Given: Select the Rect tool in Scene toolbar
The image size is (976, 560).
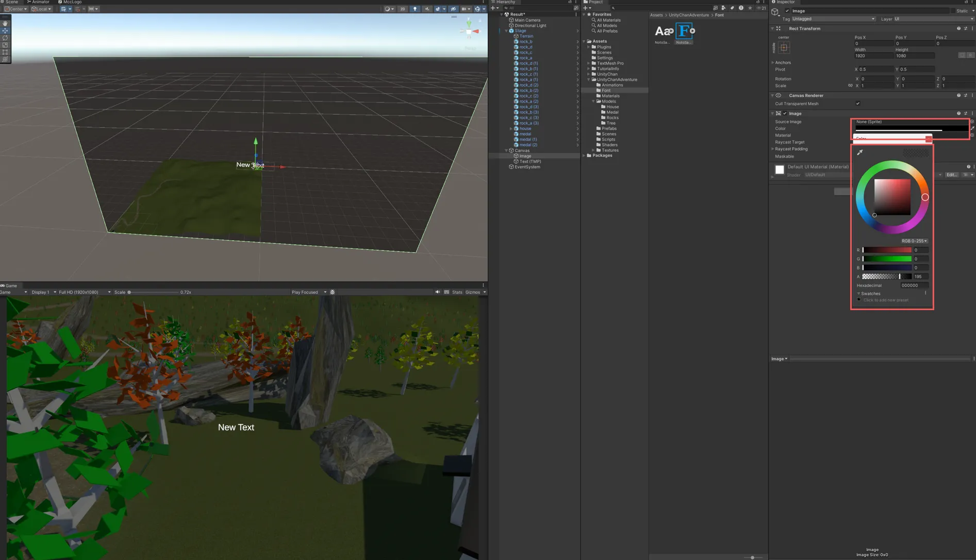Looking at the screenshot, I should click(x=5, y=52).
